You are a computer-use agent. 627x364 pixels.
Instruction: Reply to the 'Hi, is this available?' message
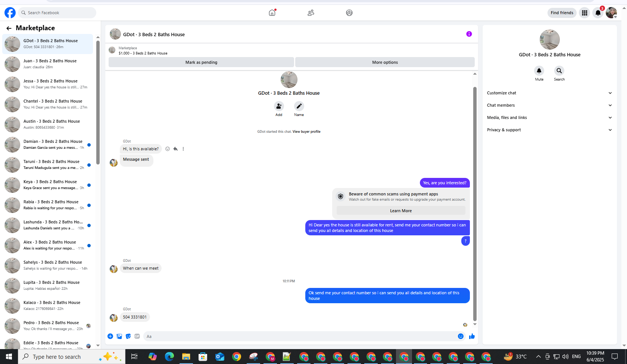coord(175,149)
